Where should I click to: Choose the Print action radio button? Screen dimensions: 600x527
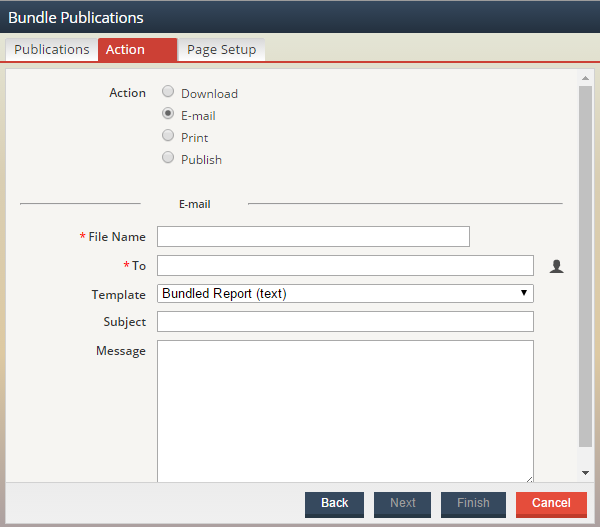pyautogui.click(x=168, y=135)
